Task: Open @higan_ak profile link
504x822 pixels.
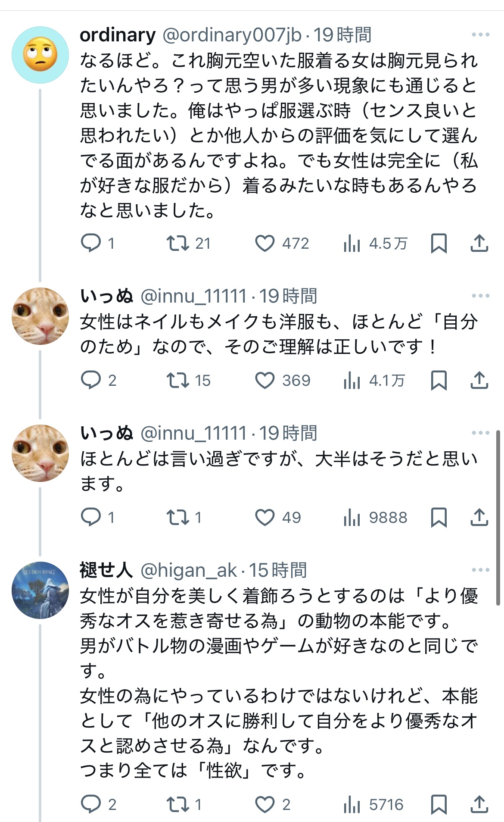Action: (x=189, y=570)
